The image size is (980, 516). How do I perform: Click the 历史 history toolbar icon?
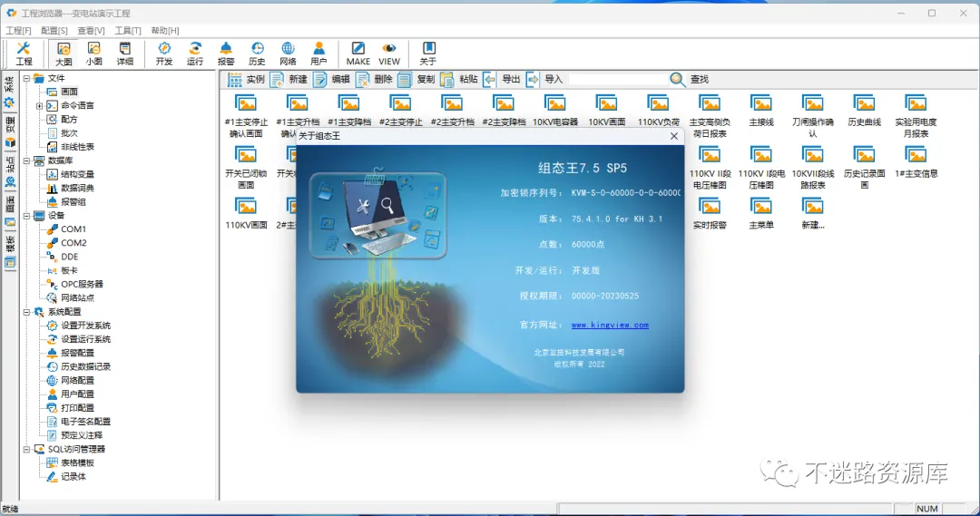pos(257,54)
